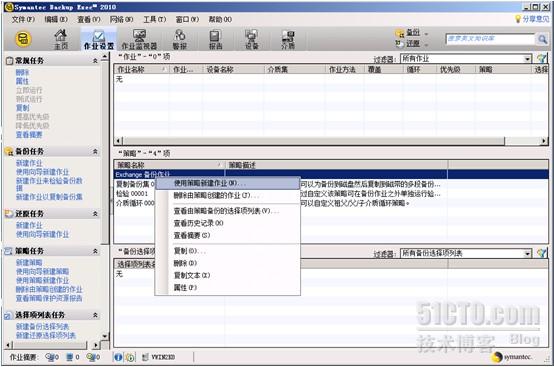
Task: Open the 过滤器 所有作业 dropdown
Action: 527,59
